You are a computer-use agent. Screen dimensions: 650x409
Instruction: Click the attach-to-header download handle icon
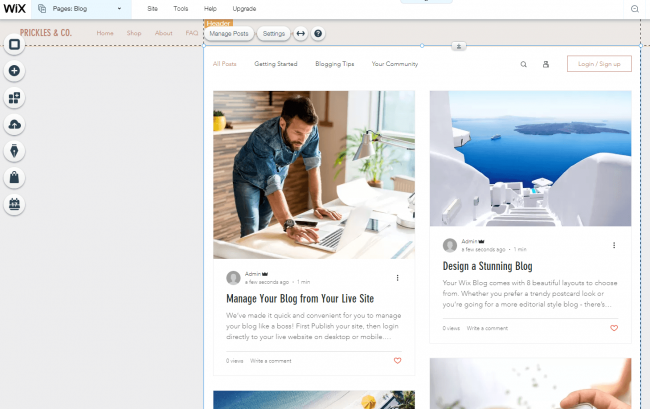coord(458,46)
